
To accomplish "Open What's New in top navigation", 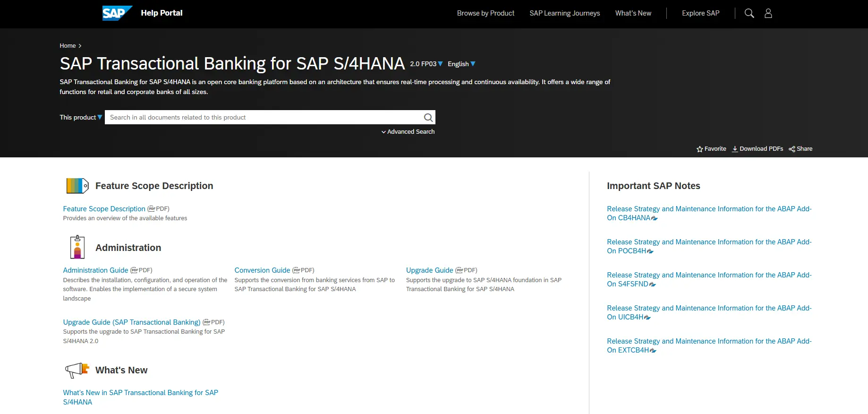I will tap(633, 13).
